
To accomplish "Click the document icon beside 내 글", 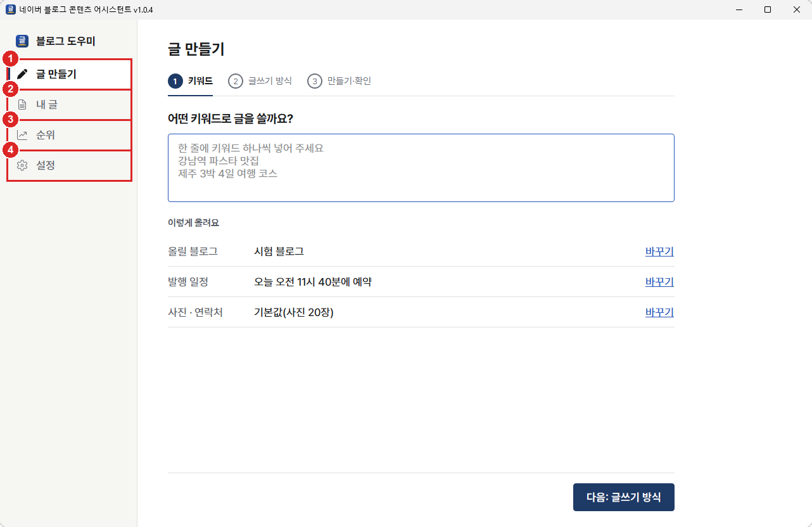I will pyautogui.click(x=22, y=105).
